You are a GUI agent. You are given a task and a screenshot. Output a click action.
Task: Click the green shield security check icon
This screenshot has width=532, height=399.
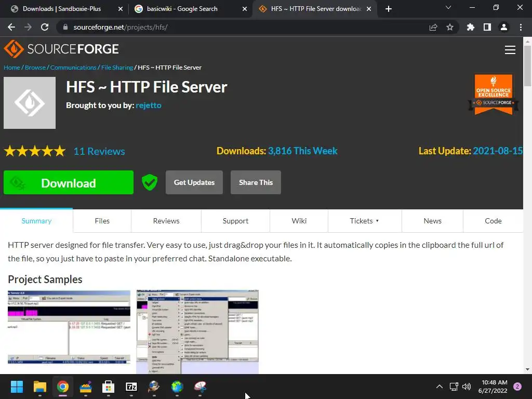[150, 182]
